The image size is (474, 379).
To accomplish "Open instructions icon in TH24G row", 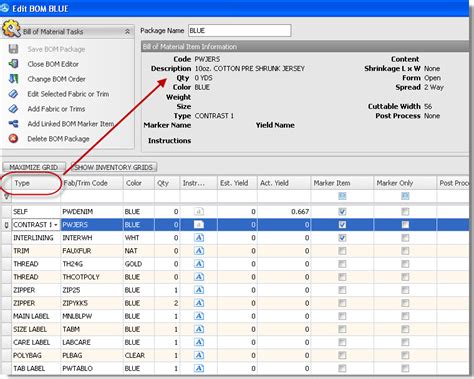I will click(x=199, y=264).
